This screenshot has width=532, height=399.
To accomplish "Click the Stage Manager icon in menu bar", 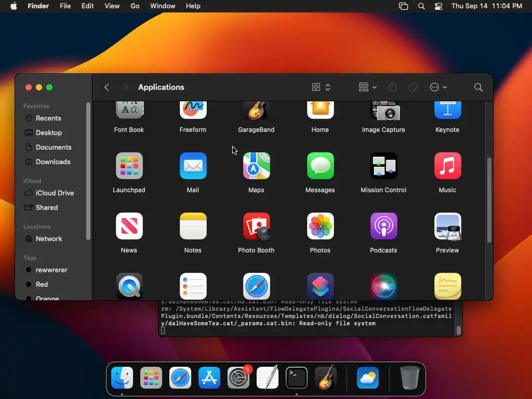I will point(403,6).
